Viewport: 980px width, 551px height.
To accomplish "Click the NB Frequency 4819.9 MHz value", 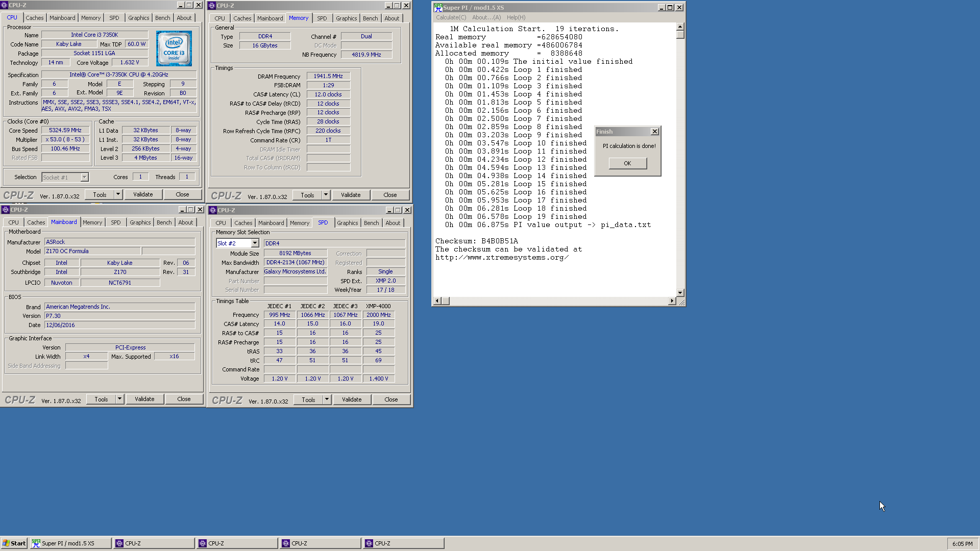I will pyautogui.click(x=366, y=55).
